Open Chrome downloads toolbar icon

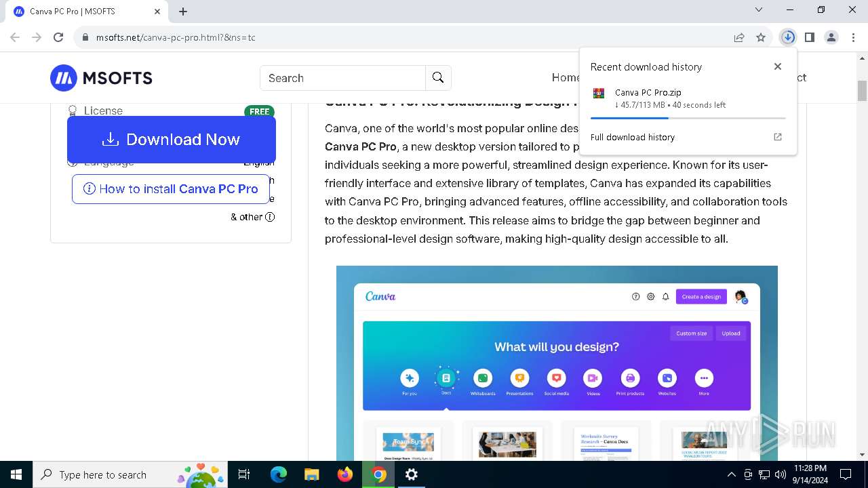pyautogui.click(x=788, y=37)
